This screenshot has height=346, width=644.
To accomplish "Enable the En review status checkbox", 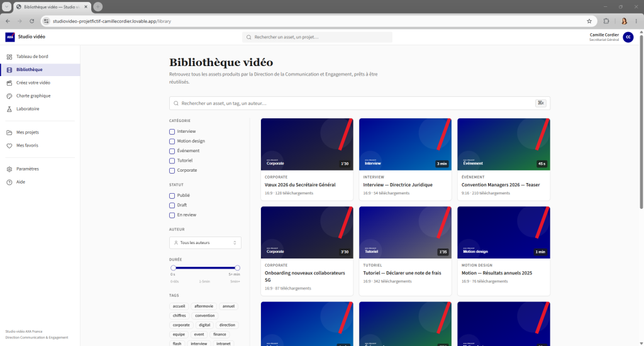I will coord(172,215).
